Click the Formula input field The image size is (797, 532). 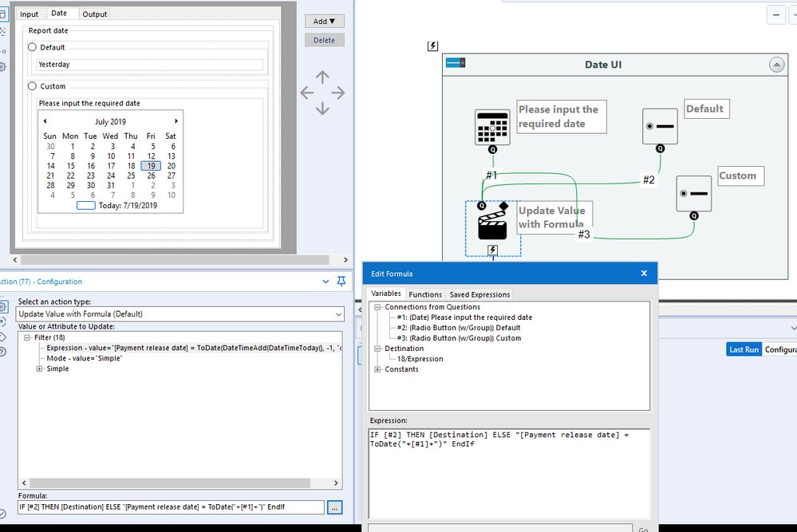(171, 507)
